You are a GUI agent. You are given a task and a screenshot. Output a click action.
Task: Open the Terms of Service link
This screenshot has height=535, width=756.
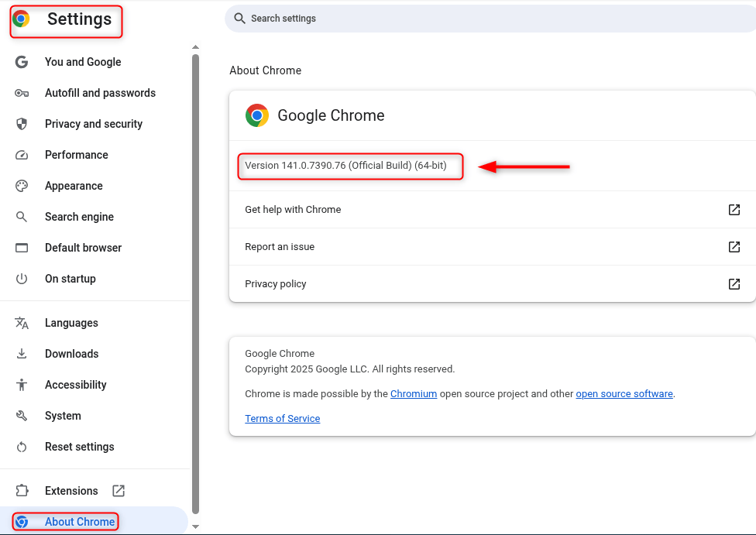282,419
